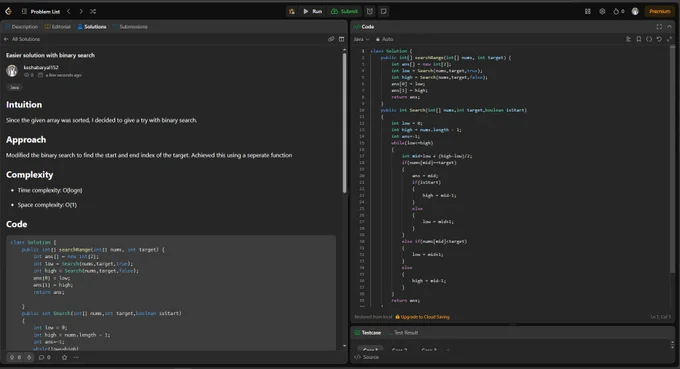Image resolution: width=680 pixels, height=369 pixels.
Task: Select the Solutions tab
Action: click(92, 27)
